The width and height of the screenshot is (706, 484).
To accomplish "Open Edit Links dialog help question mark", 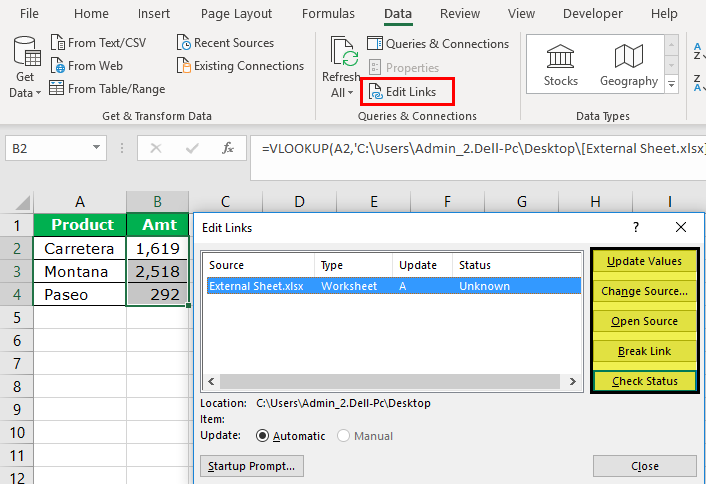I will coord(636,227).
